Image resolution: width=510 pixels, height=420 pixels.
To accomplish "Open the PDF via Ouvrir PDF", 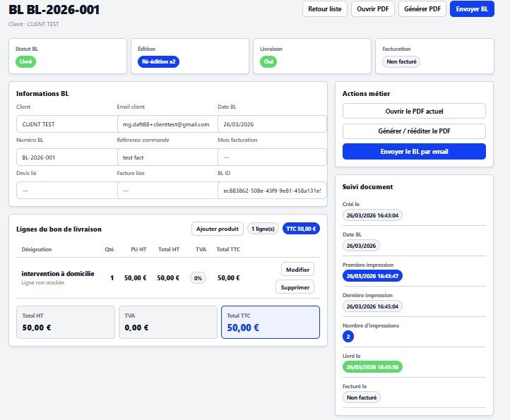I will coord(373,9).
